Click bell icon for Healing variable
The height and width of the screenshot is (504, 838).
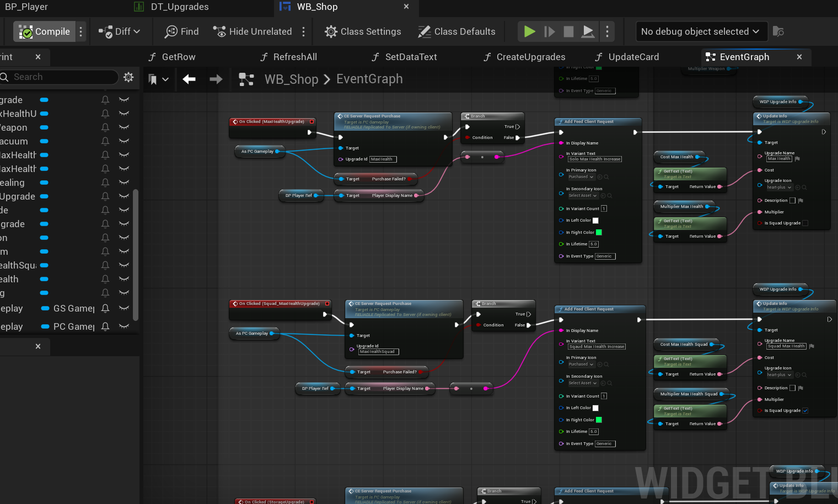pyautogui.click(x=105, y=183)
